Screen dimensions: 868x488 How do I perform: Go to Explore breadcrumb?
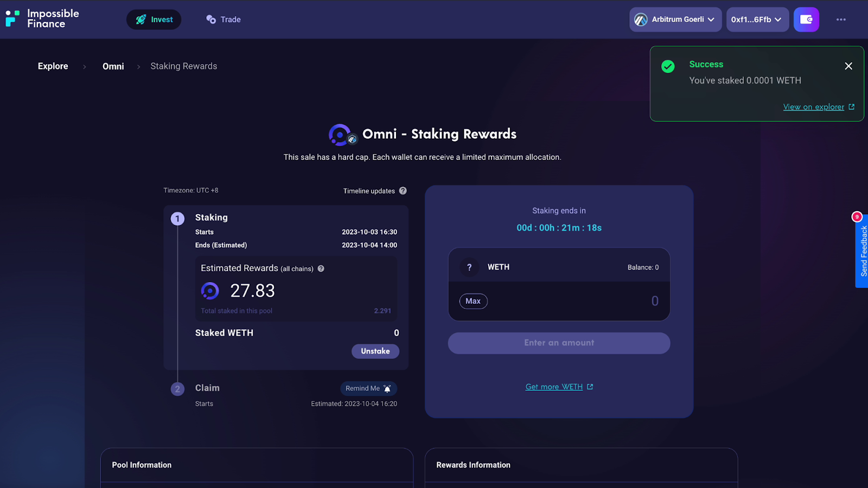pos(53,66)
